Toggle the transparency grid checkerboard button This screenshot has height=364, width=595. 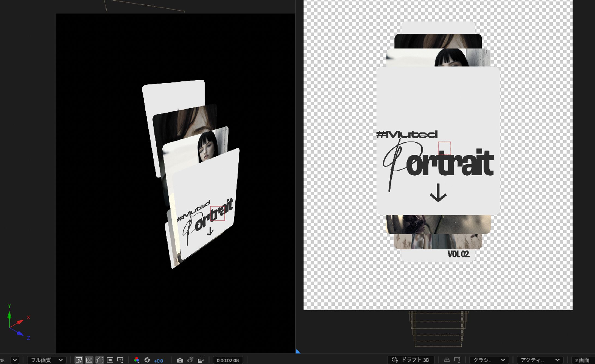(x=89, y=360)
